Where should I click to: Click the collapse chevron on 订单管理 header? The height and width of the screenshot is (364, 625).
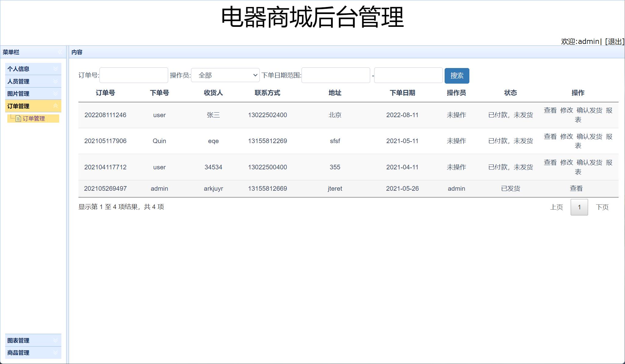click(x=56, y=106)
